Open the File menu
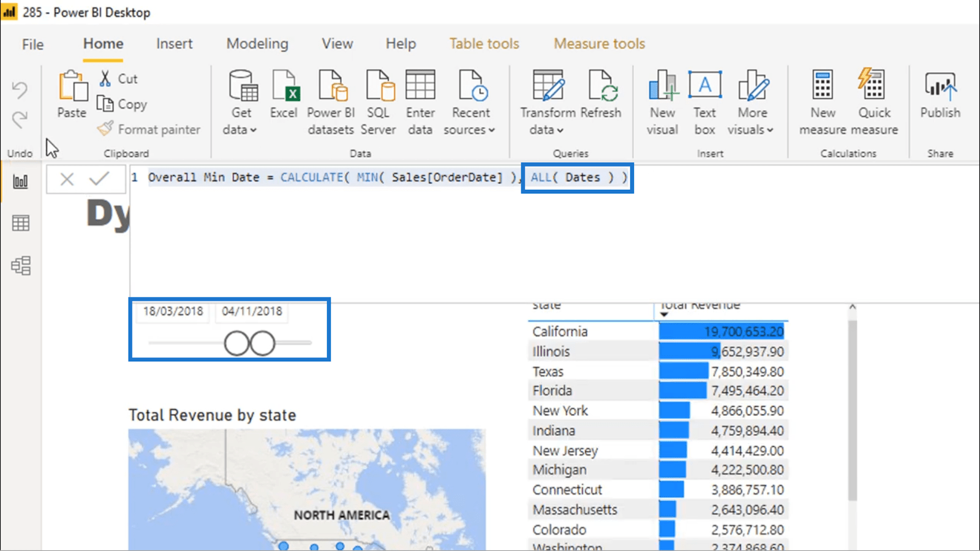The height and width of the screenshot is (551, 980). point(32,44)
